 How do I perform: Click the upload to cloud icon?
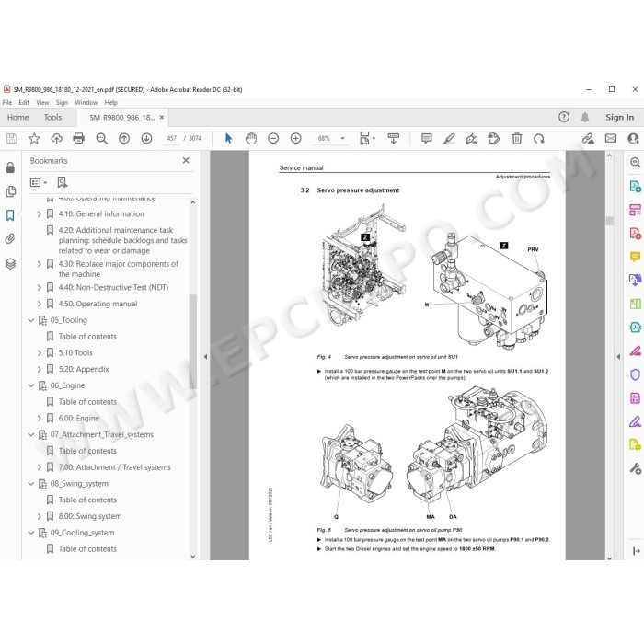click(x=57, y=138)
